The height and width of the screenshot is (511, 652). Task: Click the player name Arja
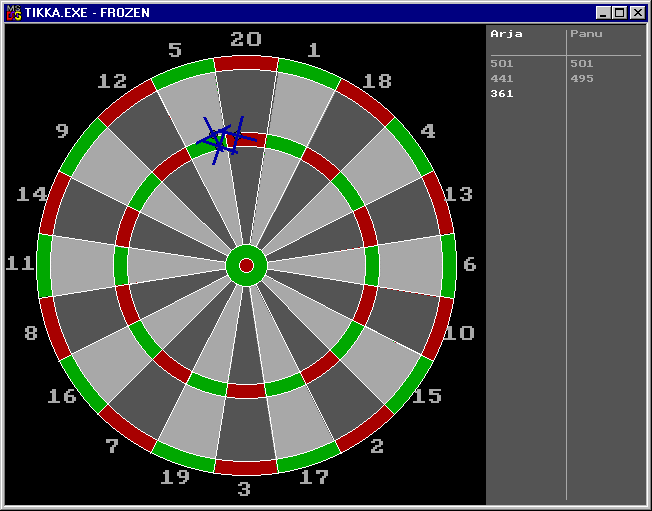(506, 34)
